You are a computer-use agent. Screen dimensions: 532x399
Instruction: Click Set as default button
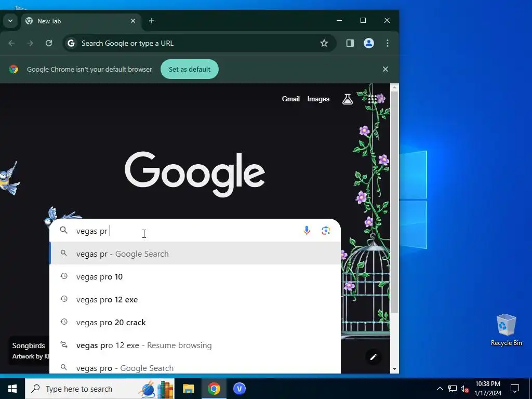[189, 69]
